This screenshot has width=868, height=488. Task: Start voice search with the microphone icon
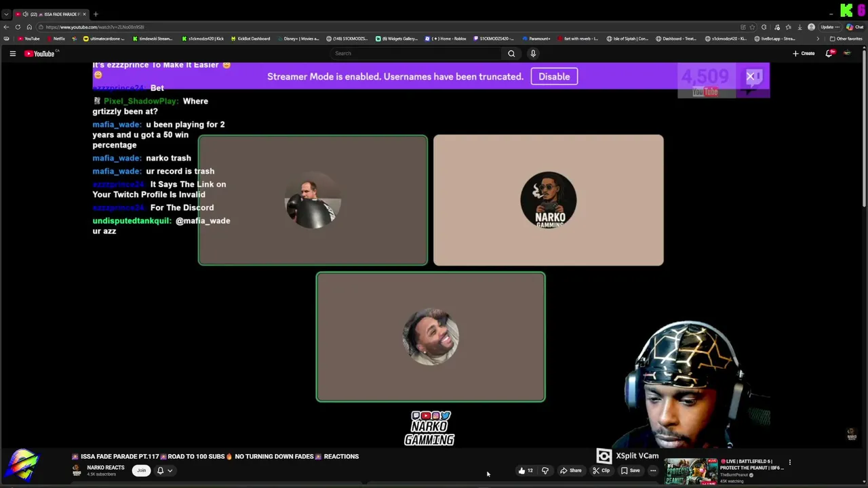(x=533, y=54)
